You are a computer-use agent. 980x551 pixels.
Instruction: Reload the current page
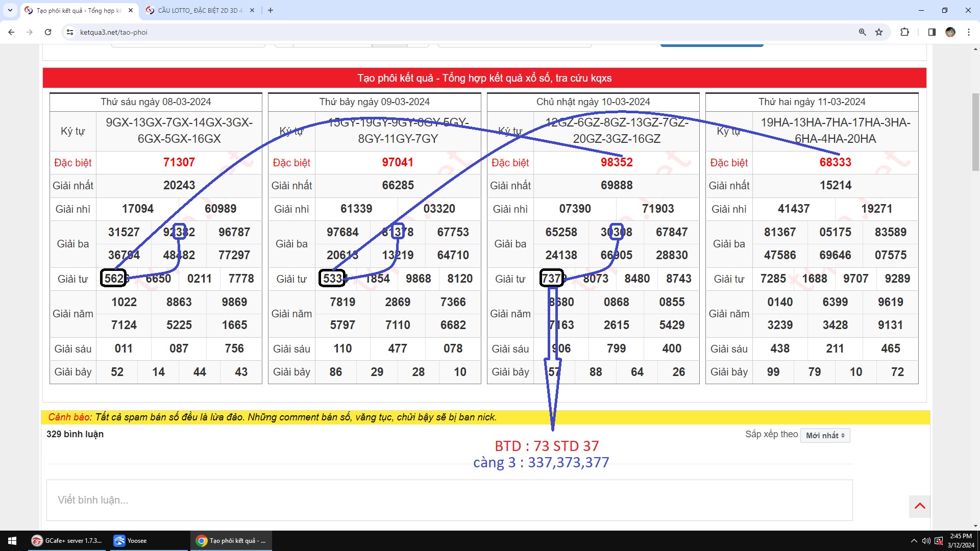click(x=48, y=32)
